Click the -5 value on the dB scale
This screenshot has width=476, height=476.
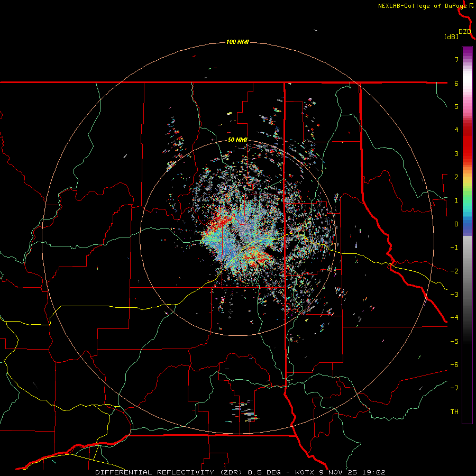(x=454, y=341)
